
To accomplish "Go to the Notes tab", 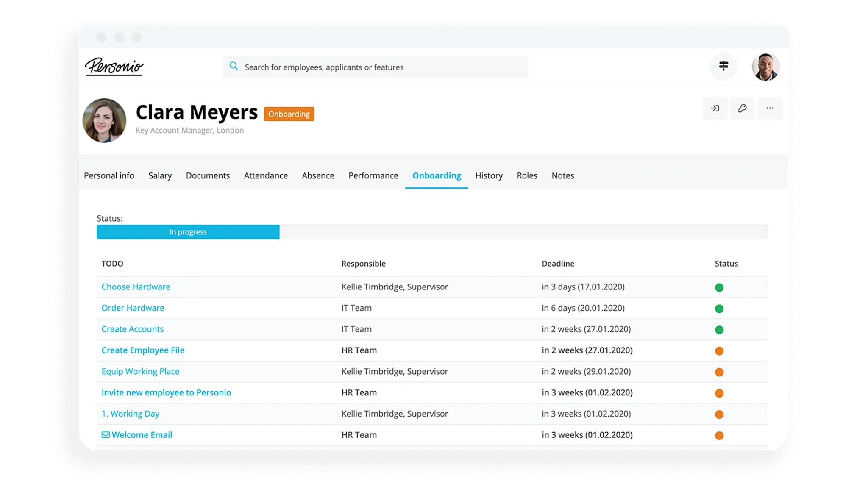I will click(x=562, y=175).
